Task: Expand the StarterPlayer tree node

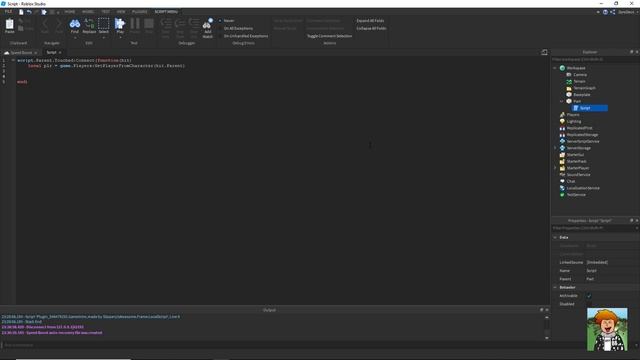Action: (x=555, y=168)
